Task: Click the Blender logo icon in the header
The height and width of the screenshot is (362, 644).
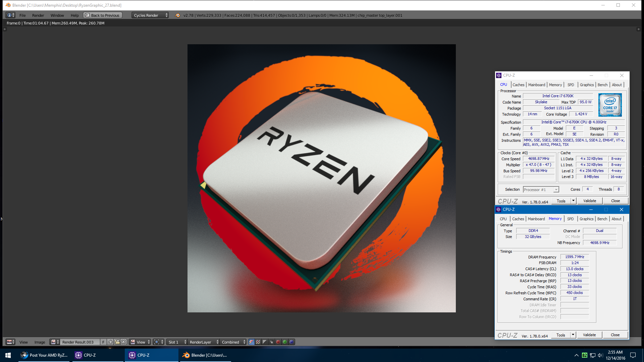Action: pyautogui.click(x=177, y=15)
